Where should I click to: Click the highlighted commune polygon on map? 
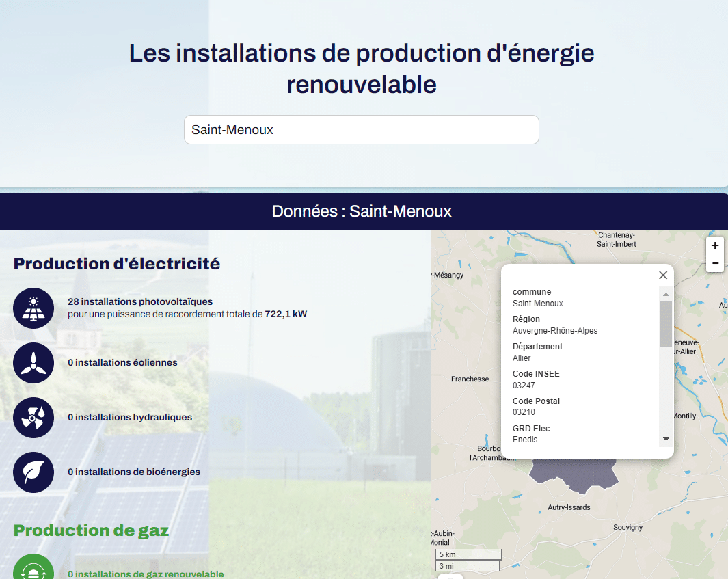[574, 472]
